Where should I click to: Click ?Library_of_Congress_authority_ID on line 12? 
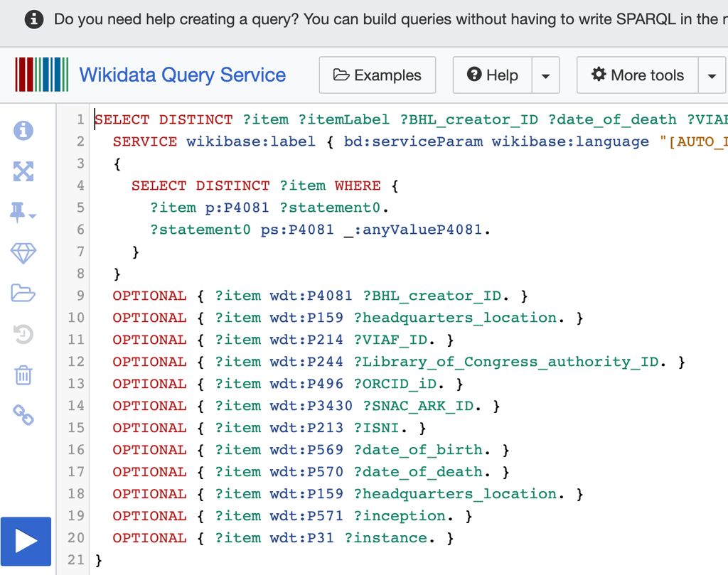506,362
